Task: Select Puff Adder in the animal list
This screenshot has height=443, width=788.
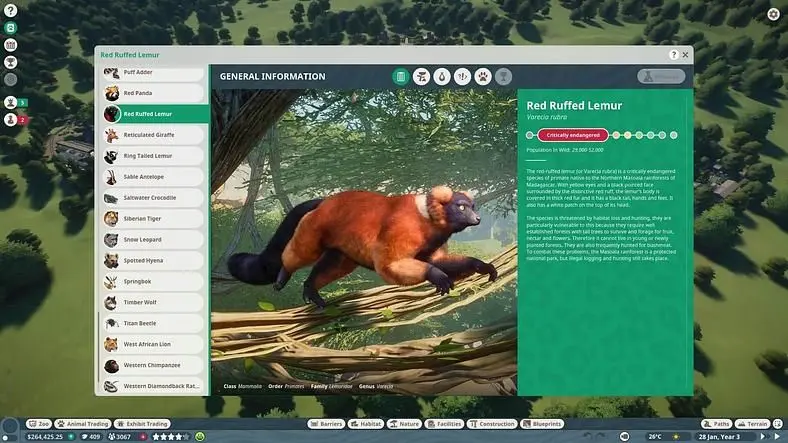Action: pos(153,72)
